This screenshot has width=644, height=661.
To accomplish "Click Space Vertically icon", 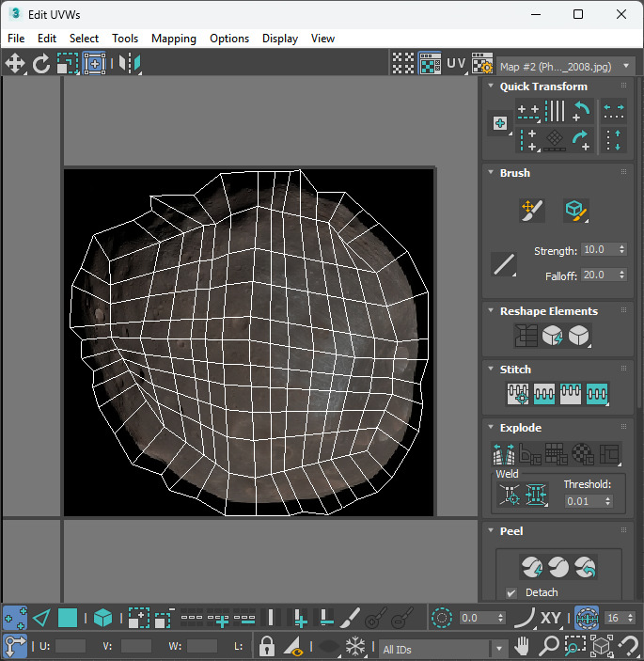I will (614, 140).
